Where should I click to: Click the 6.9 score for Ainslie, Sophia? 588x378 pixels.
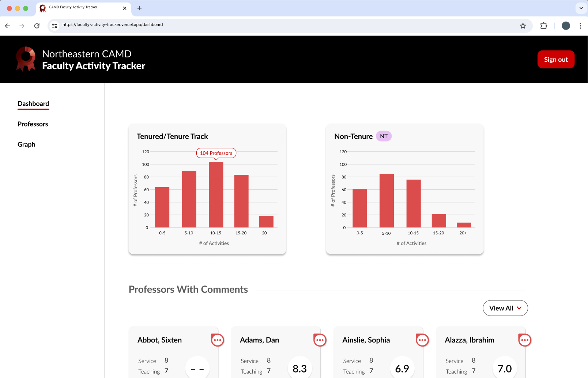click(402, 368)
